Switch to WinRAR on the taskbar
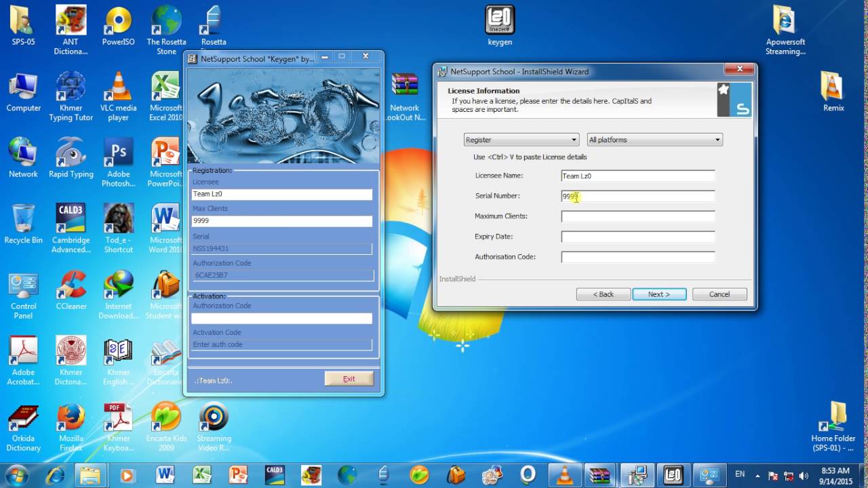Viewport: 868px width, 488px height. point(600,474)
